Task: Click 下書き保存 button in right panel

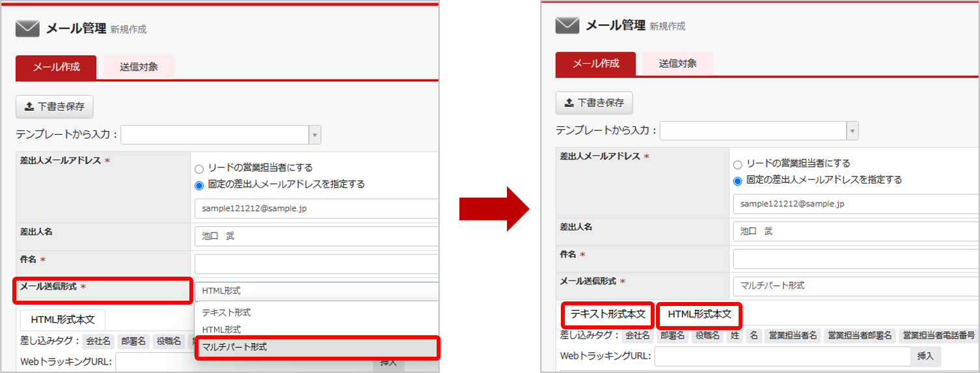Action: (594, 102)
